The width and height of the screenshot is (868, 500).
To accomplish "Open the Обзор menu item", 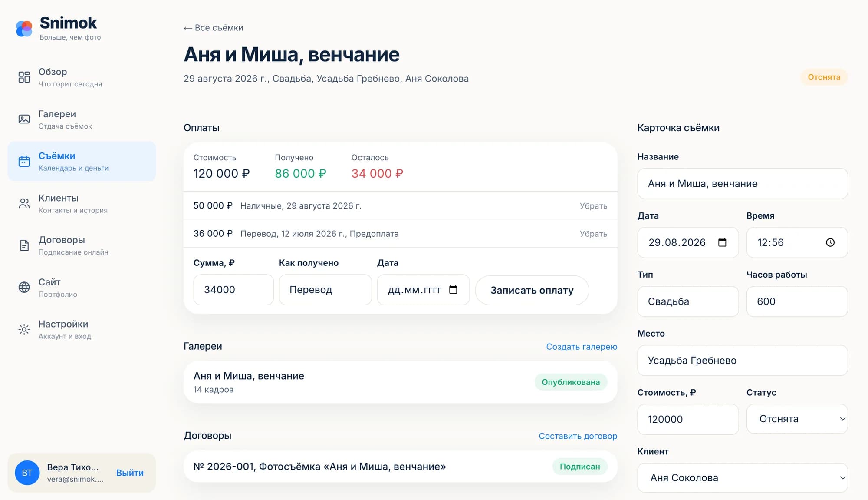I will tap(82, 77).
